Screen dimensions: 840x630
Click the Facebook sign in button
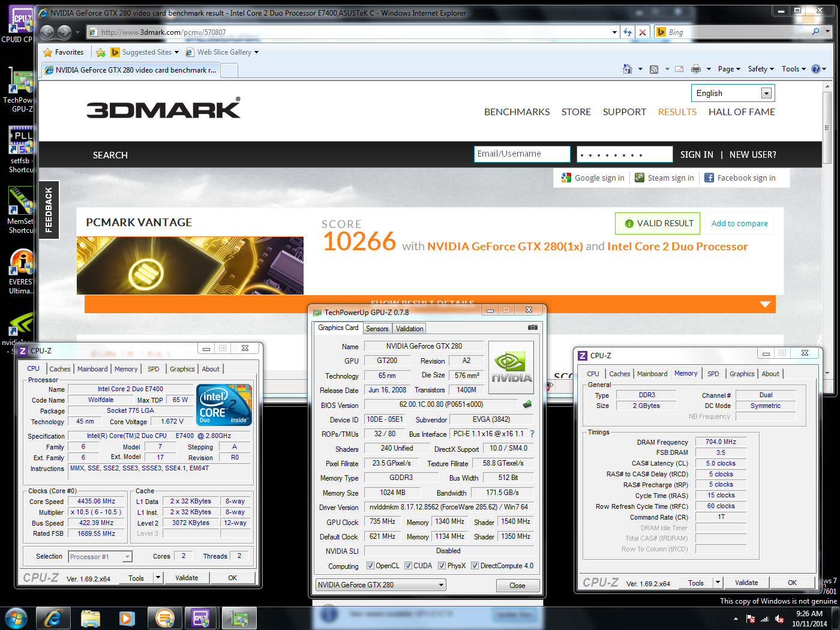pos(740,178)
